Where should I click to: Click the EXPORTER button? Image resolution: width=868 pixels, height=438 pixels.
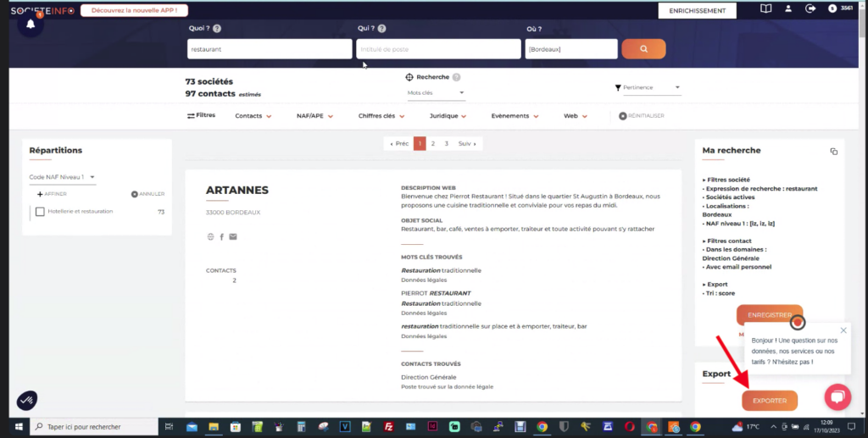pyautogui.click(x=769, y=401)
